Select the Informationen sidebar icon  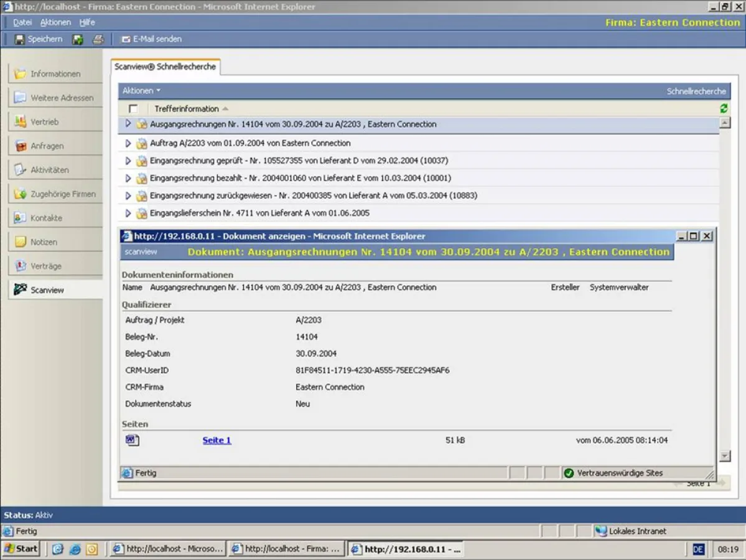17,73
